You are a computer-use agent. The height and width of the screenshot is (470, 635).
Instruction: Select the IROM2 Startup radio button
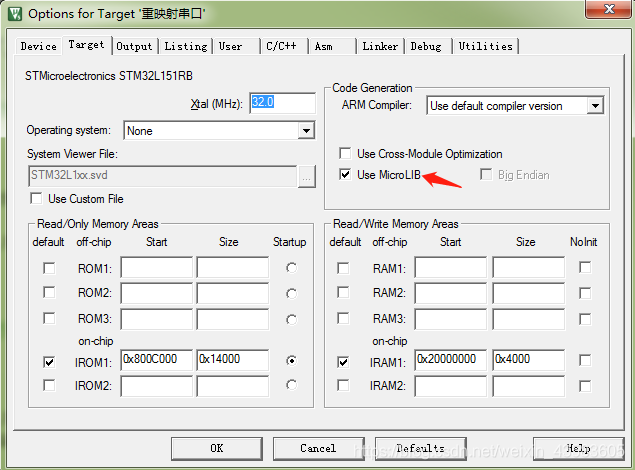291,385
